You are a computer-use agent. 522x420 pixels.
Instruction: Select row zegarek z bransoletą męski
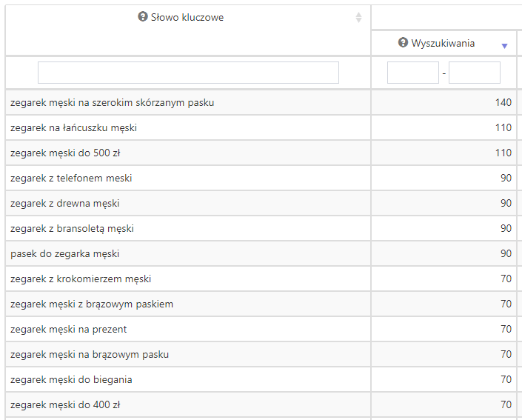[x=73, y=229]
